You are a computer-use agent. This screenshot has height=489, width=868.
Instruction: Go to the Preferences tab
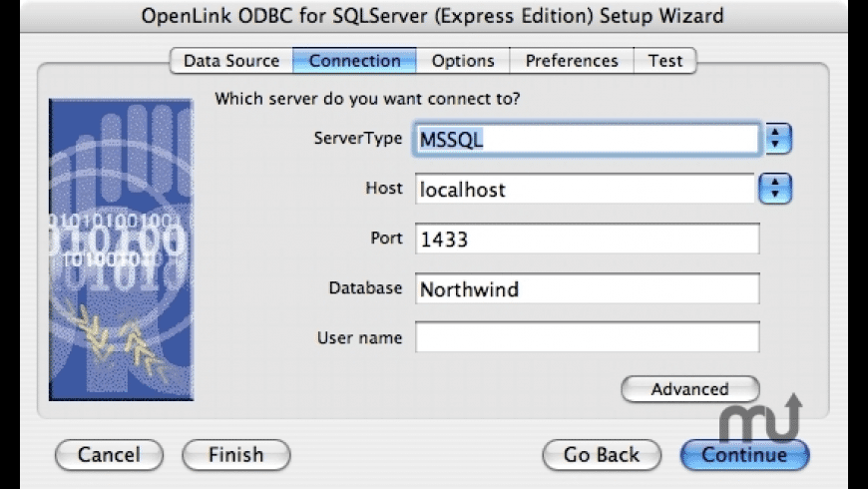[x=572, y=61]
